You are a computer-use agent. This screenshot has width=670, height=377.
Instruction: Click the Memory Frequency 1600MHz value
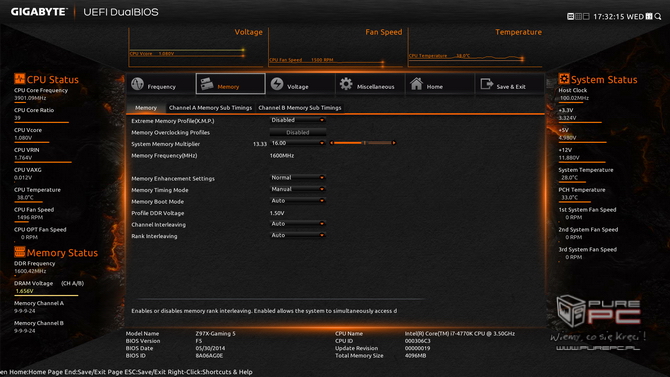click(282, 156)
